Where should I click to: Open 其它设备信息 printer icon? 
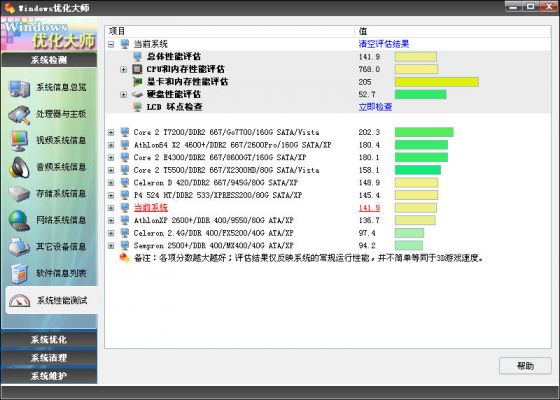click(x=19, y=247)
